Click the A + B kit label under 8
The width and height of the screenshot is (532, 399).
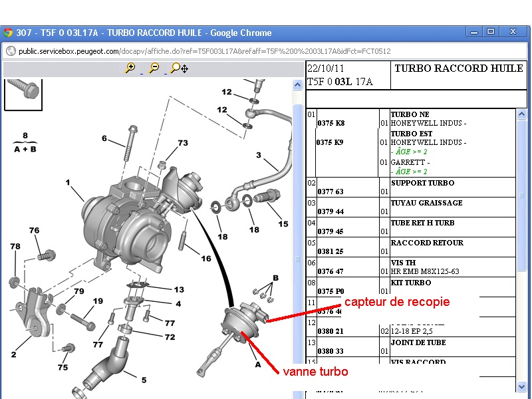click(x=25, y=149)
